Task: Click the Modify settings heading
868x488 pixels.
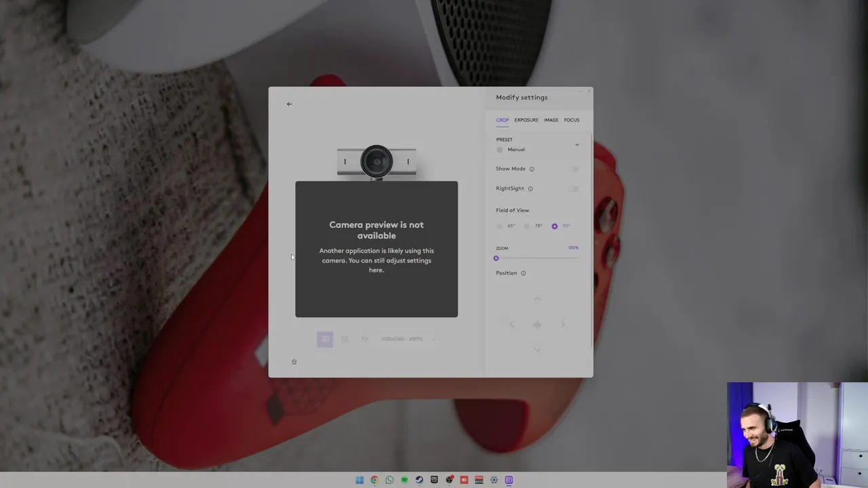Action: [521, 98]
